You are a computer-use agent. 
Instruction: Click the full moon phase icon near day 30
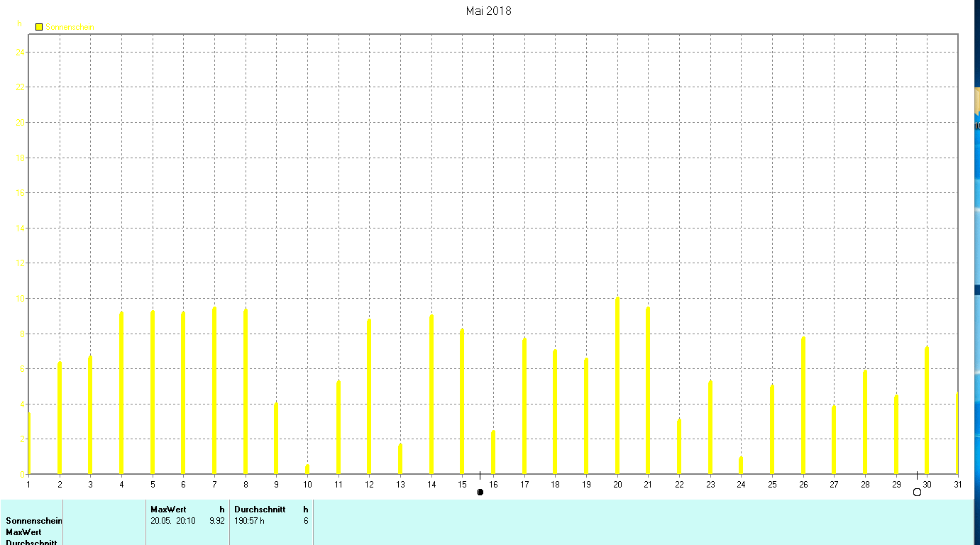pos(917,492)
